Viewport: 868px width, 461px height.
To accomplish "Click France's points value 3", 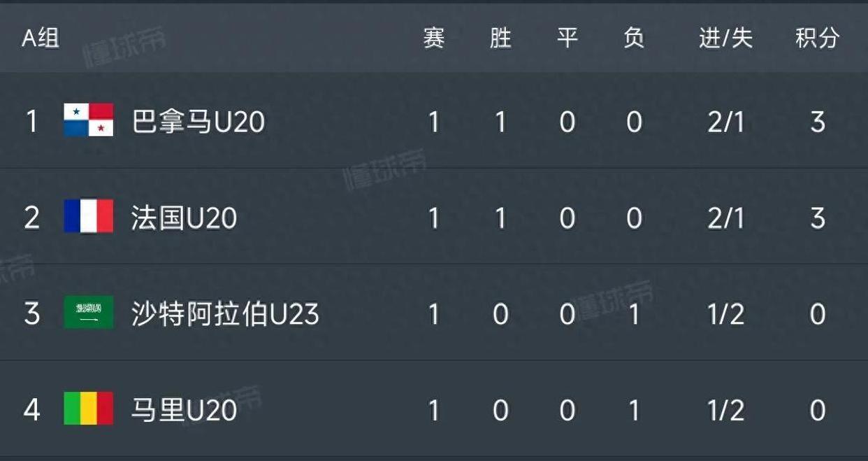I will [x=818, y=218].
